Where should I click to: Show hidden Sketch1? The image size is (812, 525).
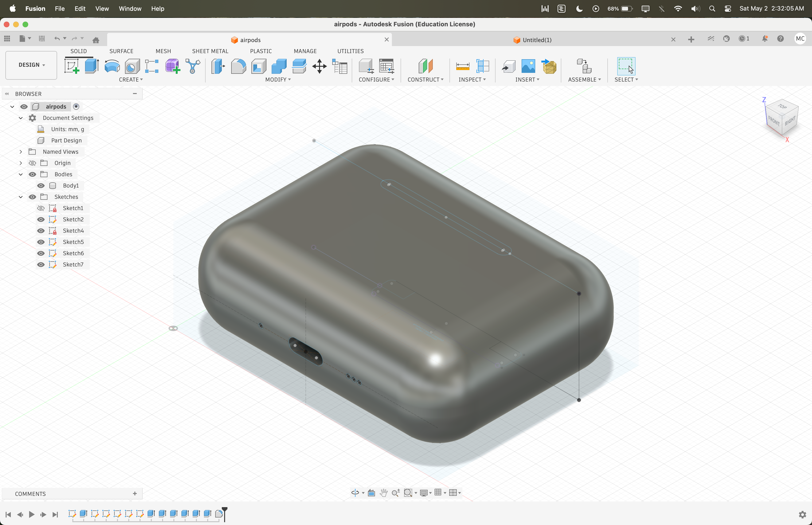point(41,208)
